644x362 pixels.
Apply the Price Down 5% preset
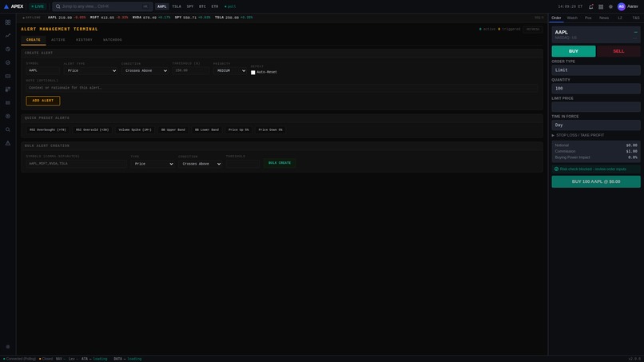coord(270,129)
